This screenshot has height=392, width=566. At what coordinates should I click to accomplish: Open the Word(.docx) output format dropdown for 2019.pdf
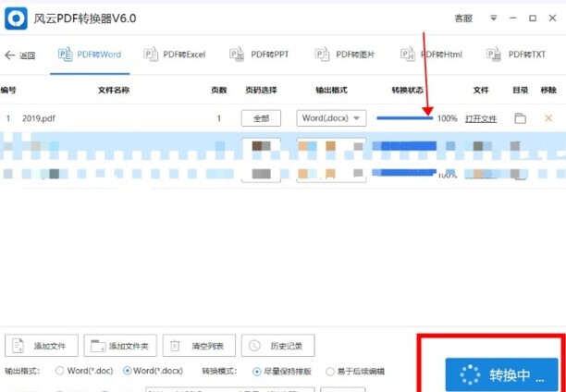[x=331, y=118]
